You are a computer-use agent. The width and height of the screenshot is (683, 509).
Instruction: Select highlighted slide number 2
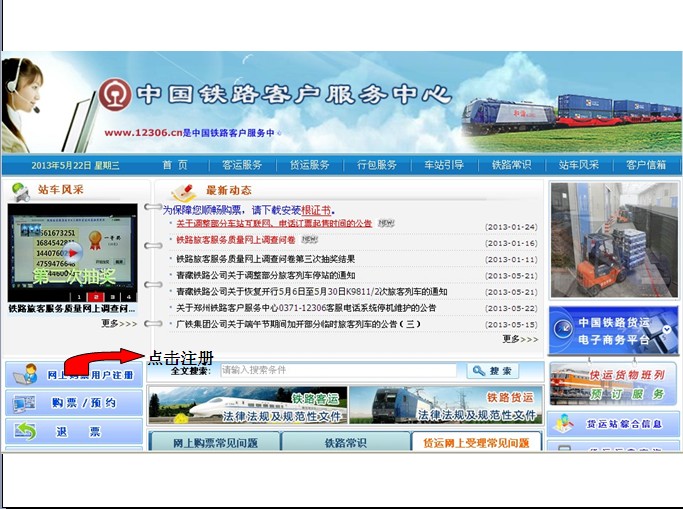pos(95,297)
